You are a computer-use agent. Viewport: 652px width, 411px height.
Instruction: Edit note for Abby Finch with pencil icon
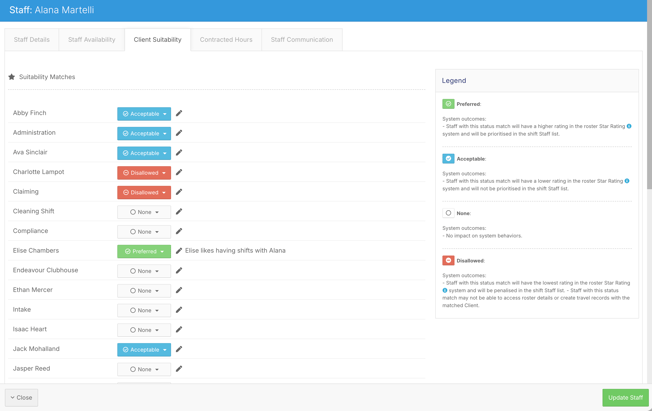179,113
